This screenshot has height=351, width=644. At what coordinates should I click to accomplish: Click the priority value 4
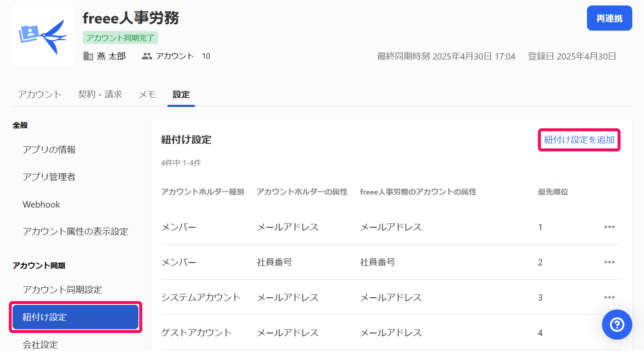pyautogui.click(x=540, y=333)
